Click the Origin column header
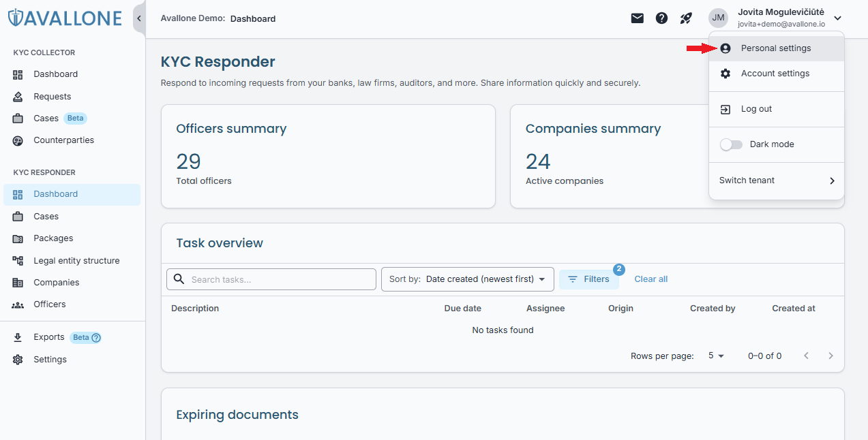Viewport: 868px width, 440px height. pyautogui.click(x=621, y=309)
